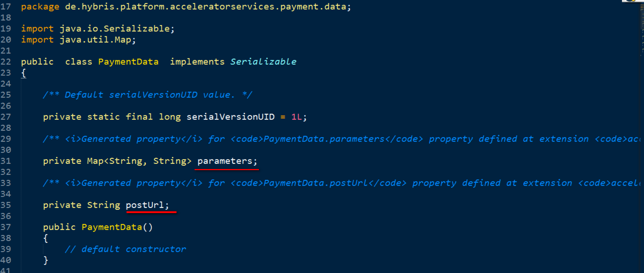The height and width of the screenshot is (273, 644).
Task: Click the java.io.Serializable import statement
Action: [98, 29]
